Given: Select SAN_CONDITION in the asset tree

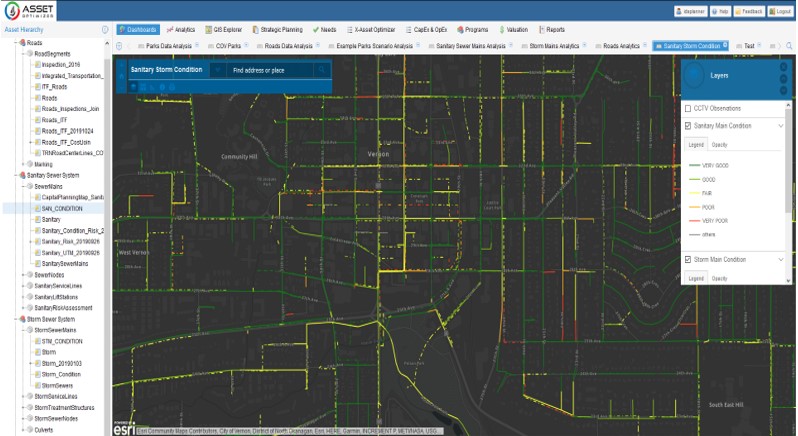Looking at the screenshot, I should pos(61,208).
